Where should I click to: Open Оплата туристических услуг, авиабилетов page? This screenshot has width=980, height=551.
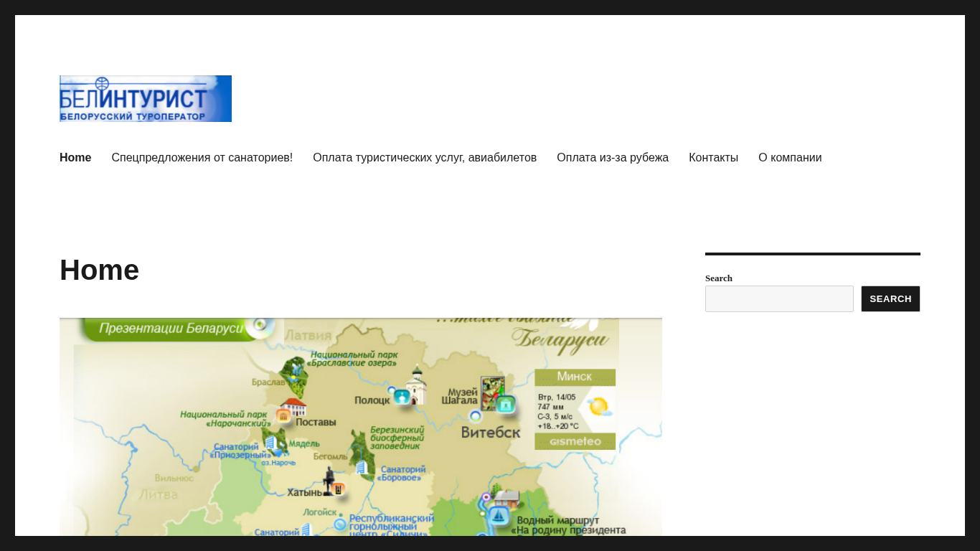click(425, 158)
